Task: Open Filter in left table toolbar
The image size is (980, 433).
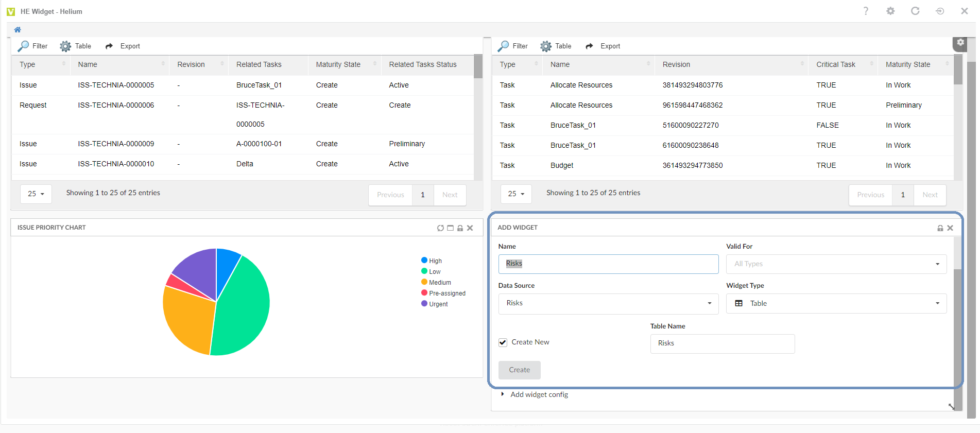Action: pos(32,46)
